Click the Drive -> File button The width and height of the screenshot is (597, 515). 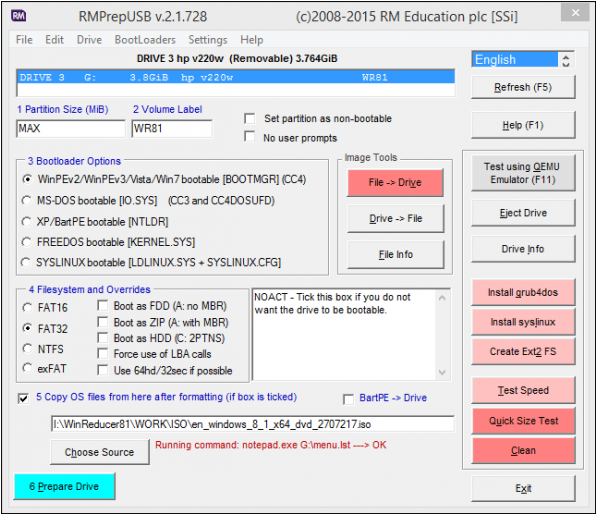(396, 218)
